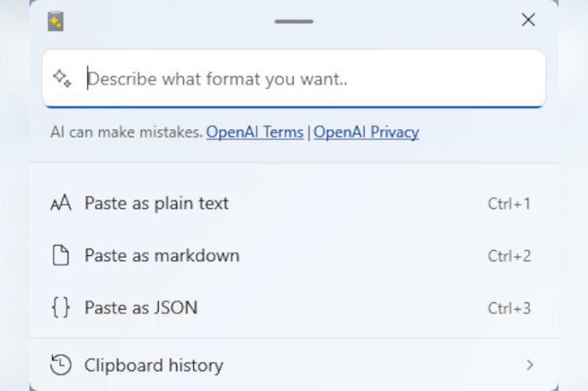Image resolution: width=588 pixels, height=391 pixels.
Task: Close the Advanced Paste window
Action: (528, 20)
